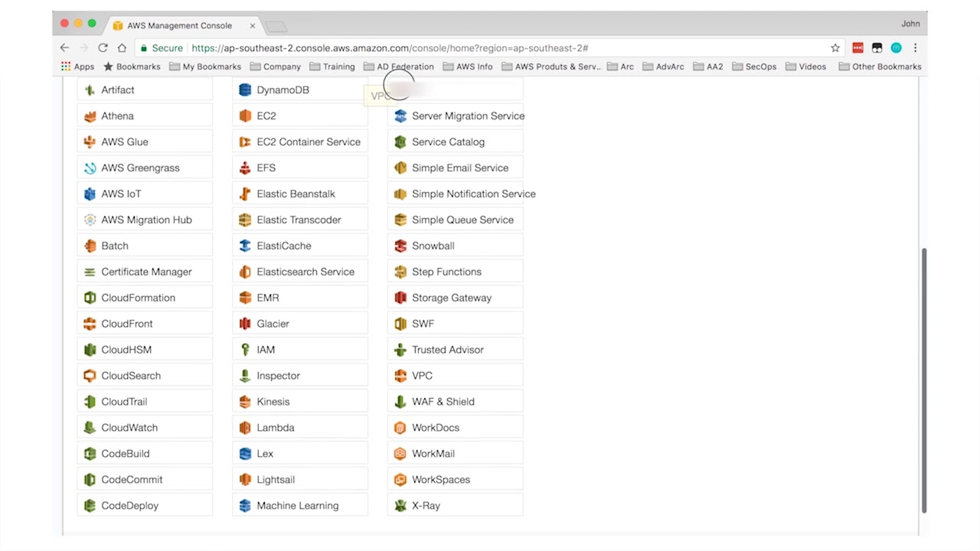Click the CloudFormation icon
980x551 pixels.
[x=90, y=298]
